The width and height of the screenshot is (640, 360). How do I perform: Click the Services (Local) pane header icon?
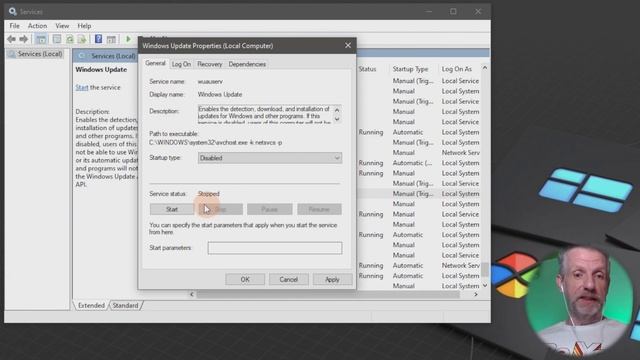pyautogui.click(x=83, y=56)
